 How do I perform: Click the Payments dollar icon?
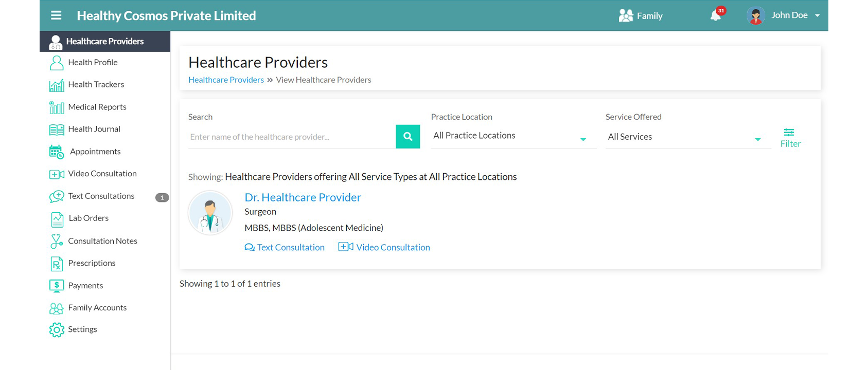pyautogui.click(x=57, y=286)
